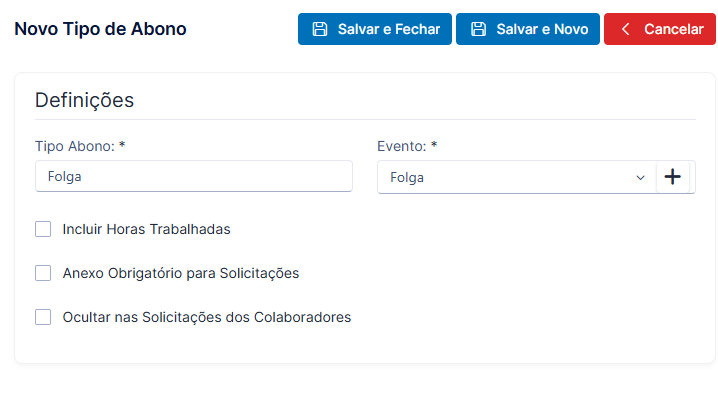
Task: Click the Definições section heading
Action: [x=84, y=100]
